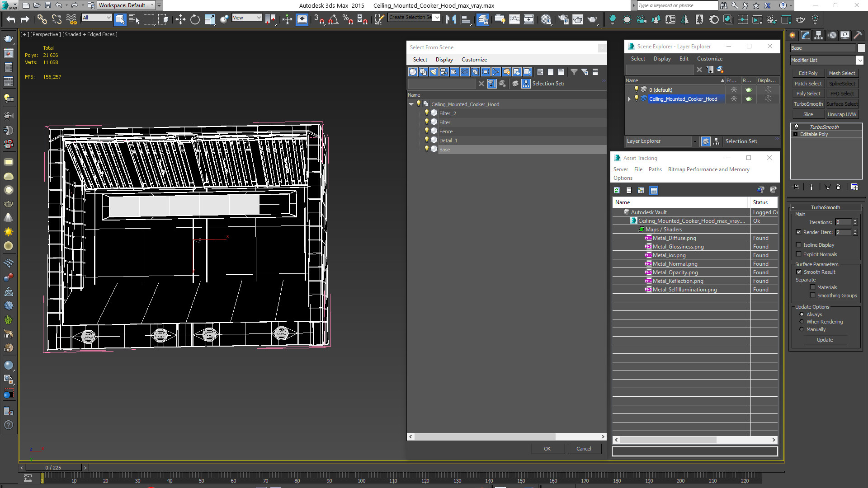
Task: Collapse the TurboSmooth rollout header
Action: pos(825,207)
